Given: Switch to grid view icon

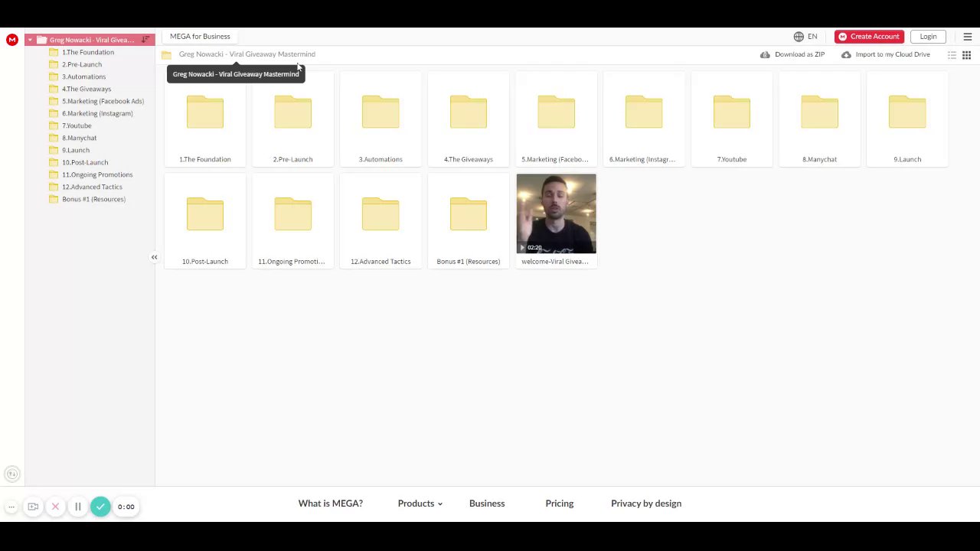Looking at the screenshot, I should tap(966, 55).
